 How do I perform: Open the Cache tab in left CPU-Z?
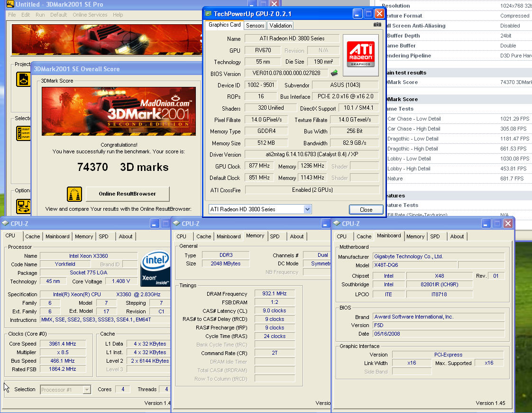point(33,236)
